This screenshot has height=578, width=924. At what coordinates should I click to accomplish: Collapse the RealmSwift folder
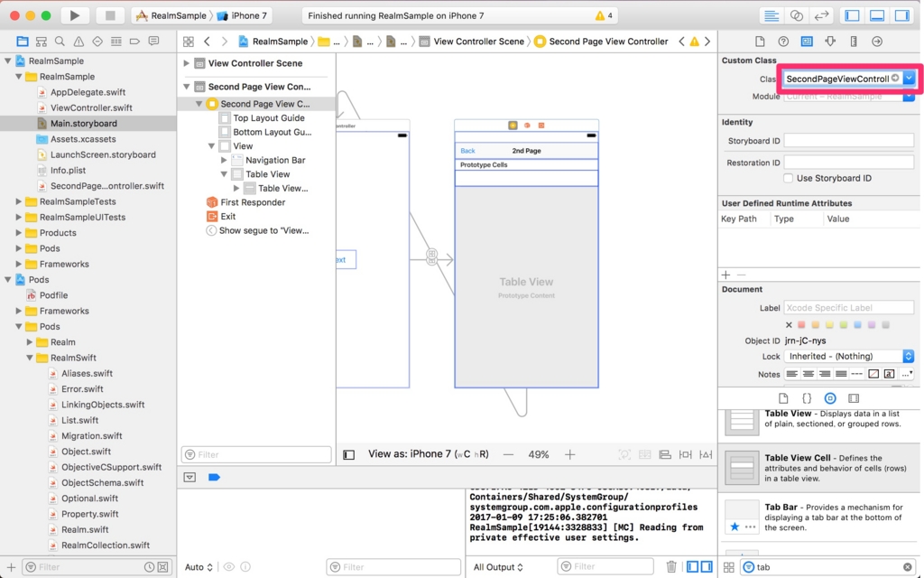(30, 358)
